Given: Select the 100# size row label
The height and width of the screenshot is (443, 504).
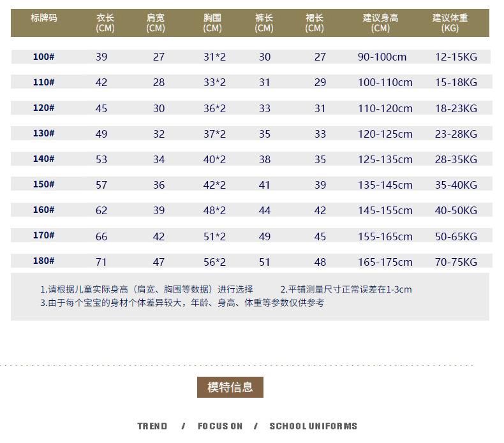Looking at the screenshot, I should coord(44,57).
